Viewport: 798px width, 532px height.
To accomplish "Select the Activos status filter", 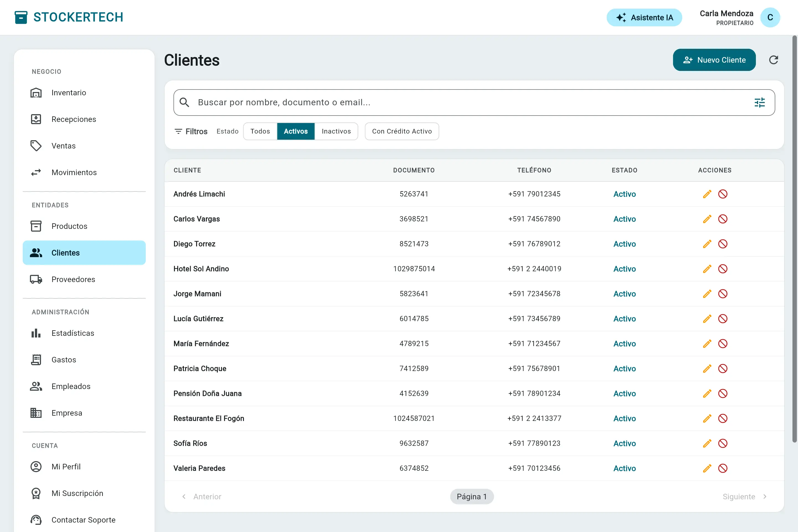I will pyautogui.click(x=296, y=131).
